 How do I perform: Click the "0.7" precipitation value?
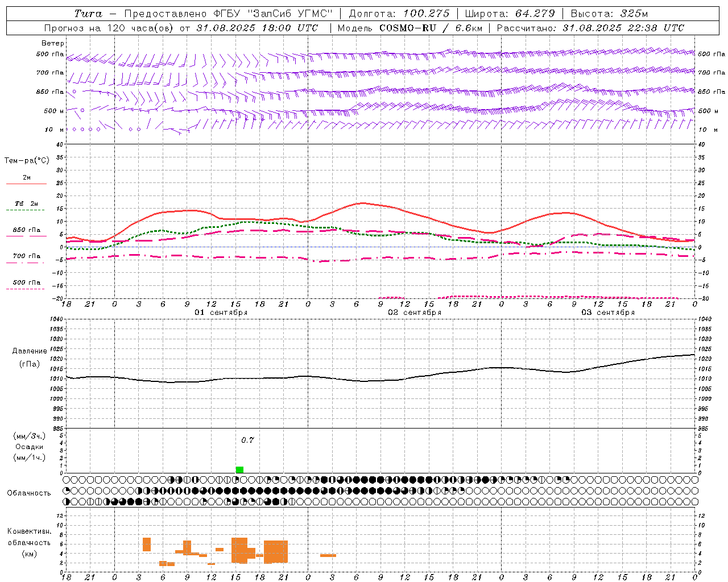(247, 440)
